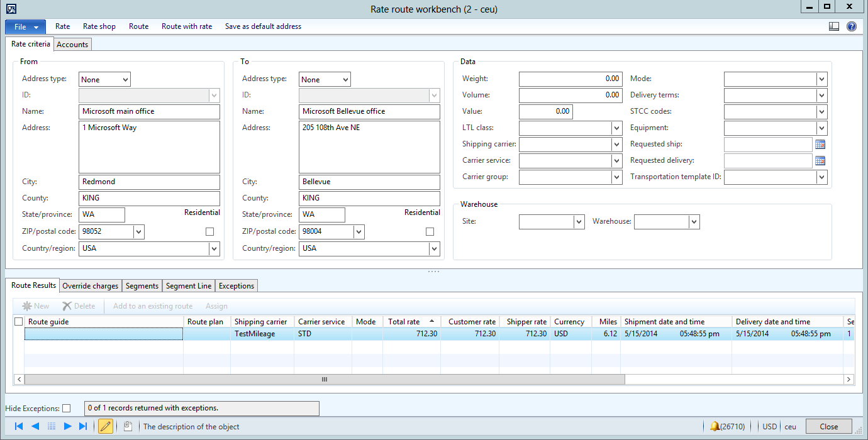Click the Weight input field

click(x=570, y=79)
